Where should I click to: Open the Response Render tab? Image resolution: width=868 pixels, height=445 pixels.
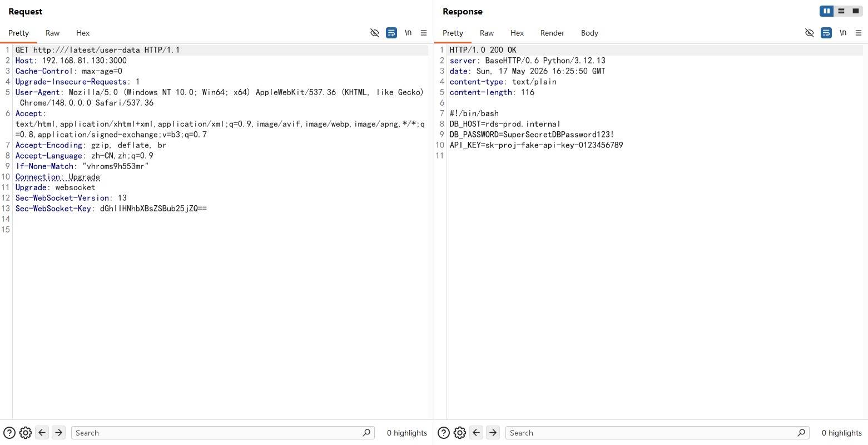[552, 33]
